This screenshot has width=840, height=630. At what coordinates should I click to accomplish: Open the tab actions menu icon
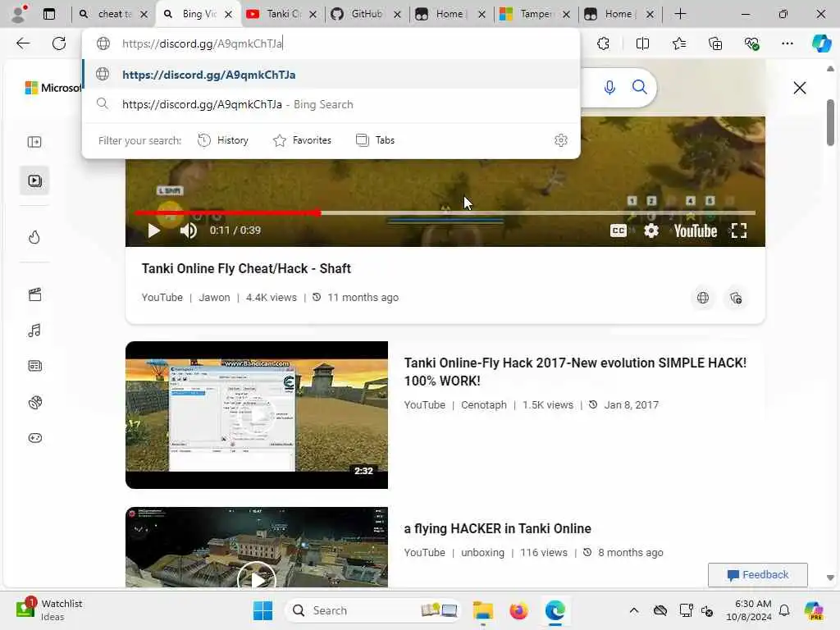pyautogui.click(x=48, y=14)
